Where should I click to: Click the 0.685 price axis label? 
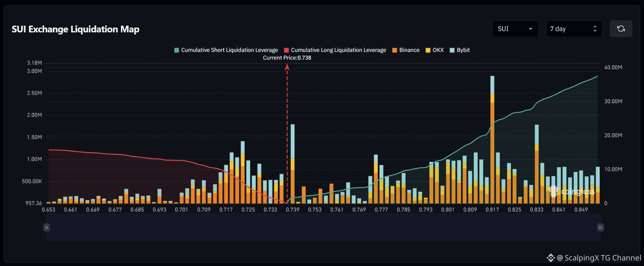(x=137, y=210)
